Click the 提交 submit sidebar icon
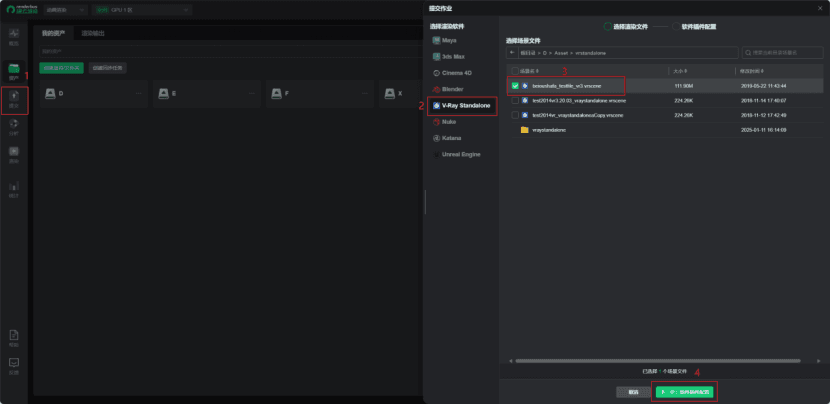This screenshot has width=830, height=404. tap(14, 101)
